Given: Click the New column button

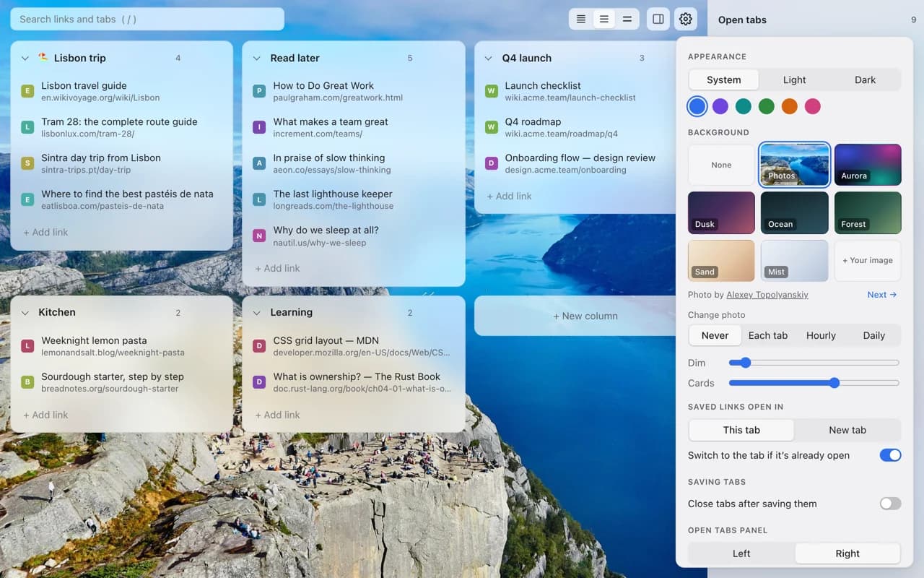Looking at the screenshot, I should coord(585,316).
